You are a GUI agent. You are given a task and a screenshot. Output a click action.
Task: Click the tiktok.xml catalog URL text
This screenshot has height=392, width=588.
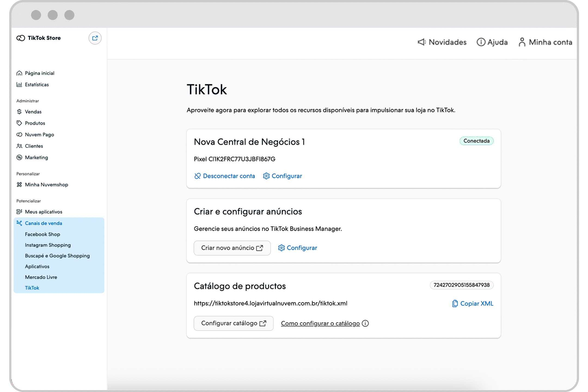point(271,304)
